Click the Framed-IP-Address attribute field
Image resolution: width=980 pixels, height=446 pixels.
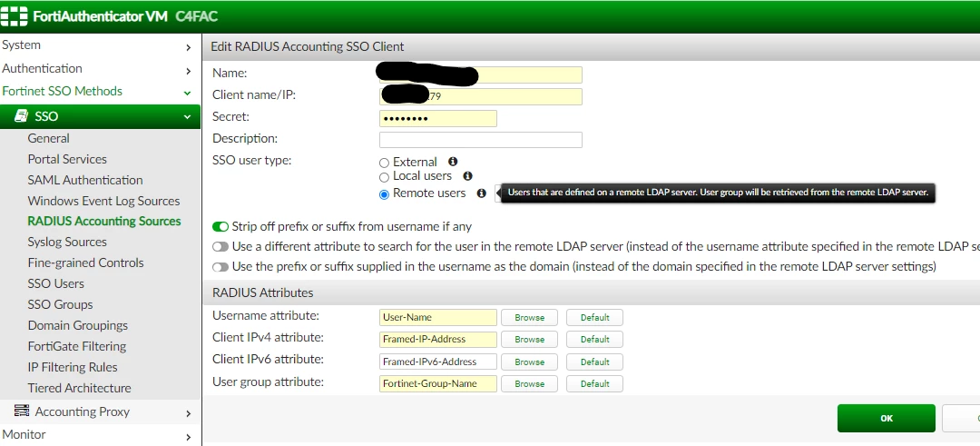[438, 339]
